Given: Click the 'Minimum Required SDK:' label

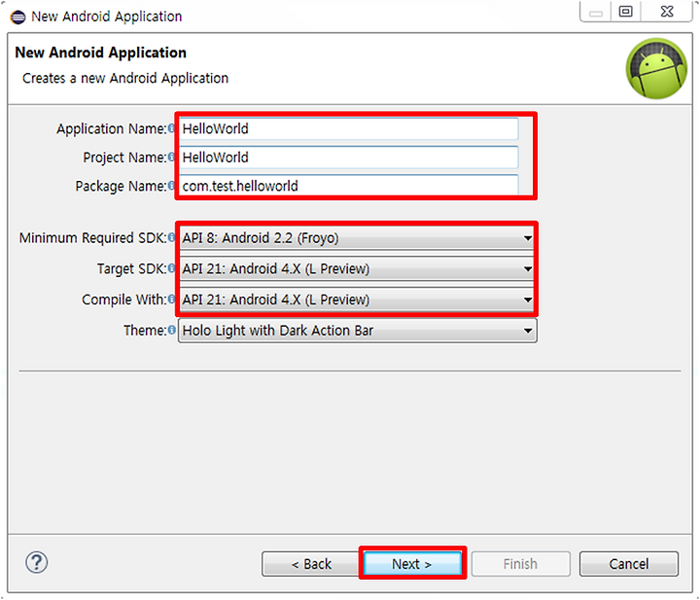Looking at the screenshot, I should 93,238.
